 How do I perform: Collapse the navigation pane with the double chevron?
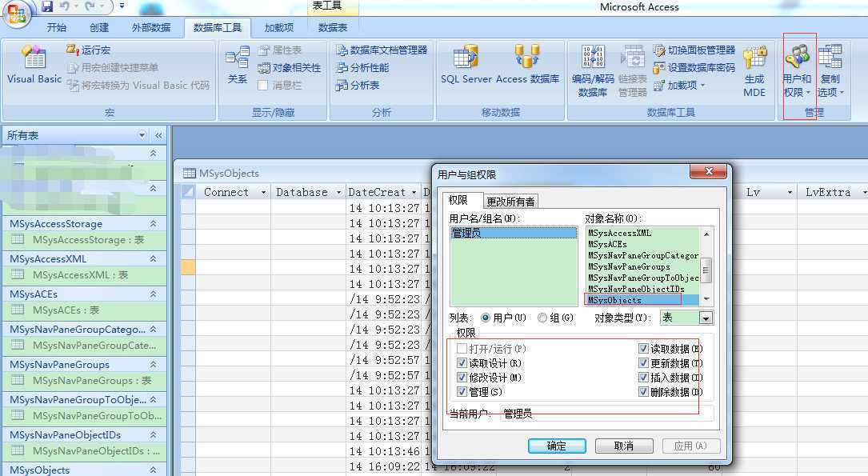(158, 136)
